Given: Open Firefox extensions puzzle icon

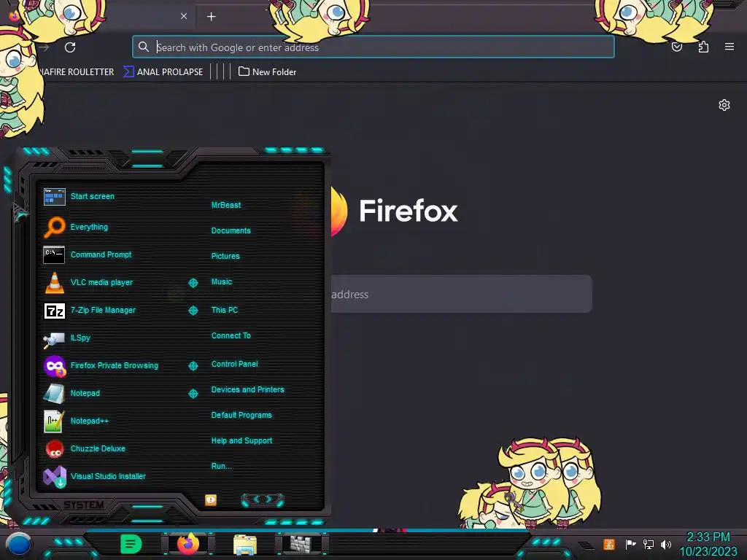Looking at the screenshot, I should [x=703, y=47].
